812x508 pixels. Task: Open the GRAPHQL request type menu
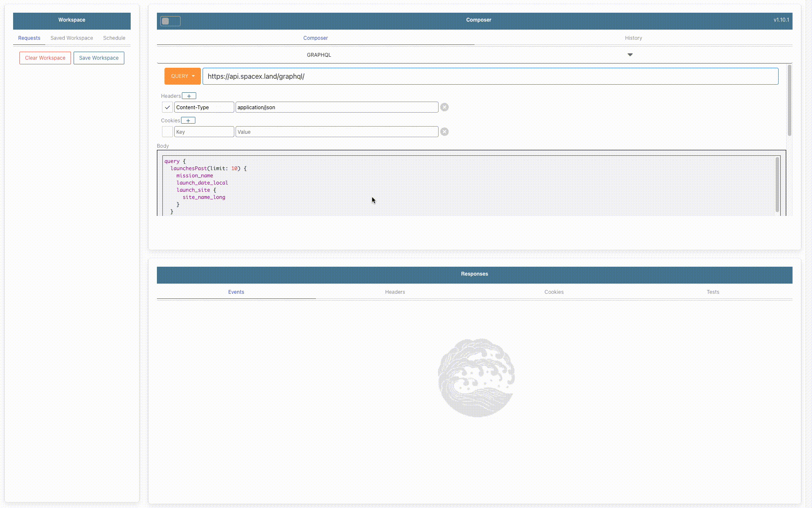[x=319, y=55]
